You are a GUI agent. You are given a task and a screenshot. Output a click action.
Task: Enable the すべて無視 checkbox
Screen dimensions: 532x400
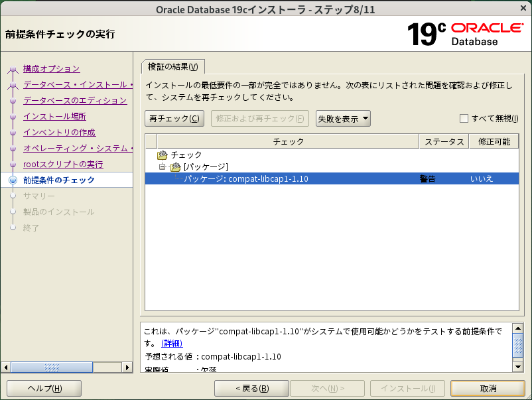464,118
